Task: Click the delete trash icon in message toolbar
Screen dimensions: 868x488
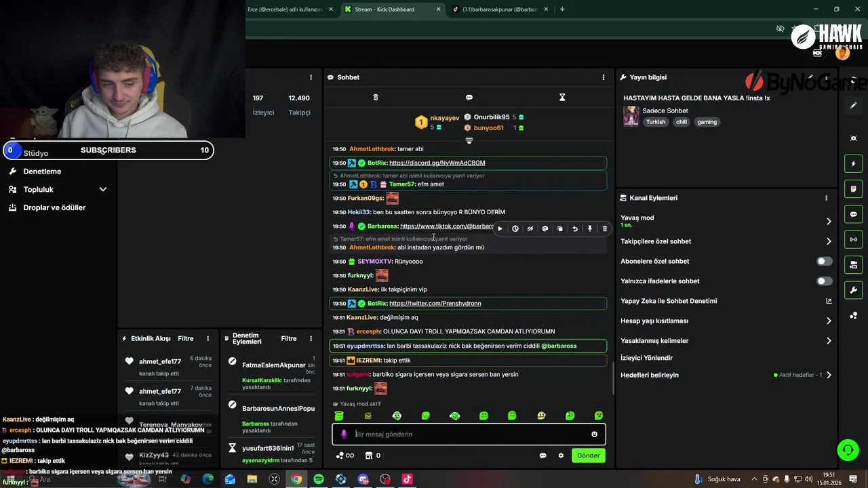Action: pyautogui.click(x=605, y=229)
